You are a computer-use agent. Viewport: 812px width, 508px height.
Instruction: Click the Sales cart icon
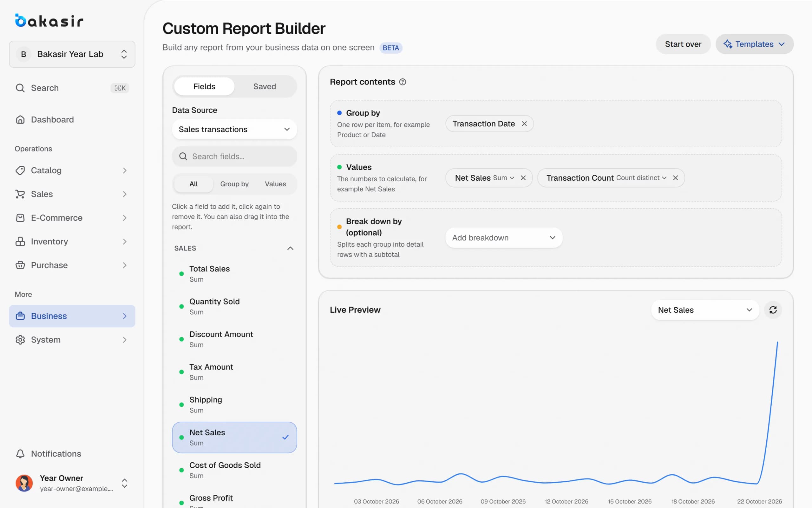click(20, 194)
